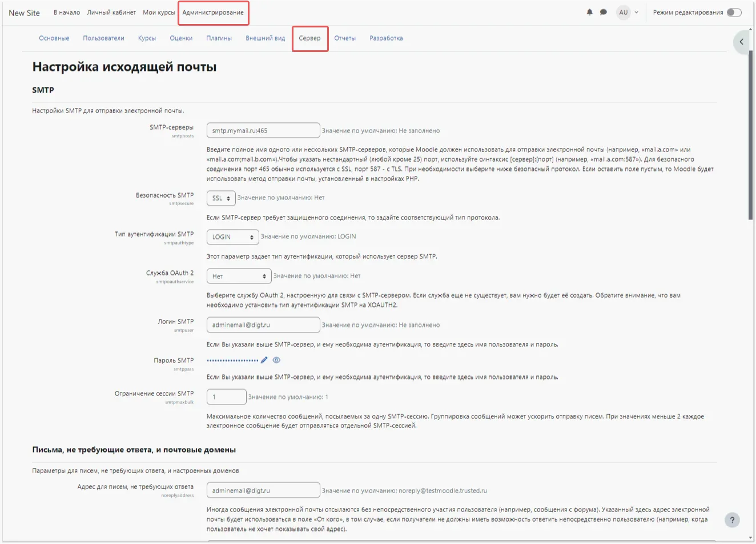This screenshot has height=544, width=756.
Task: Go to the New Site home logo
Action: [x=23, y=12]
